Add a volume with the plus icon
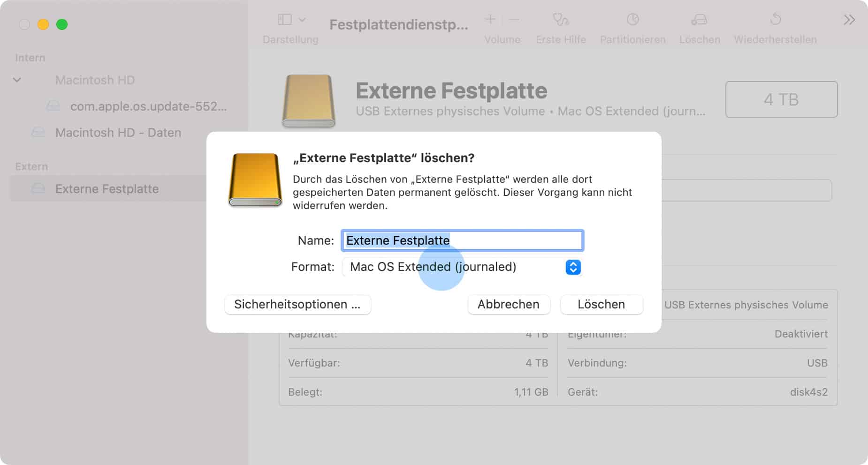The image size is (868, 465). point(490,19)
